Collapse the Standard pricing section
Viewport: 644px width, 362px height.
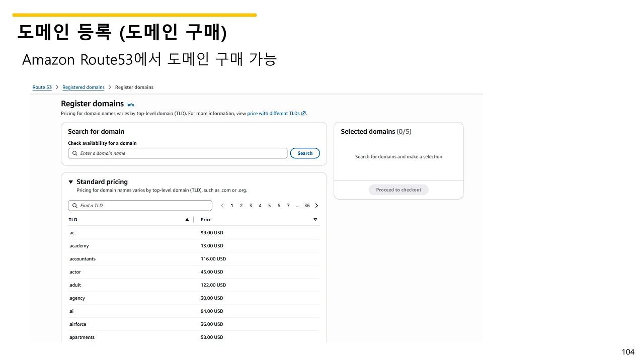point(70,182)
